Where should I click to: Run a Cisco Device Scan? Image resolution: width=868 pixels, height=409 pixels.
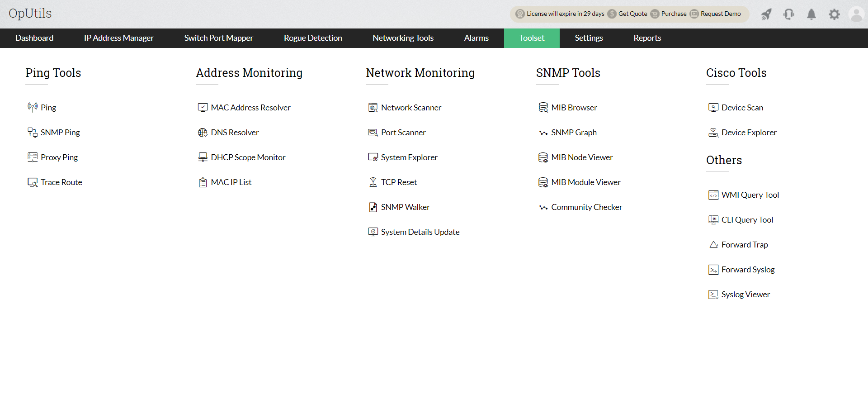click(x=742, y=107)
